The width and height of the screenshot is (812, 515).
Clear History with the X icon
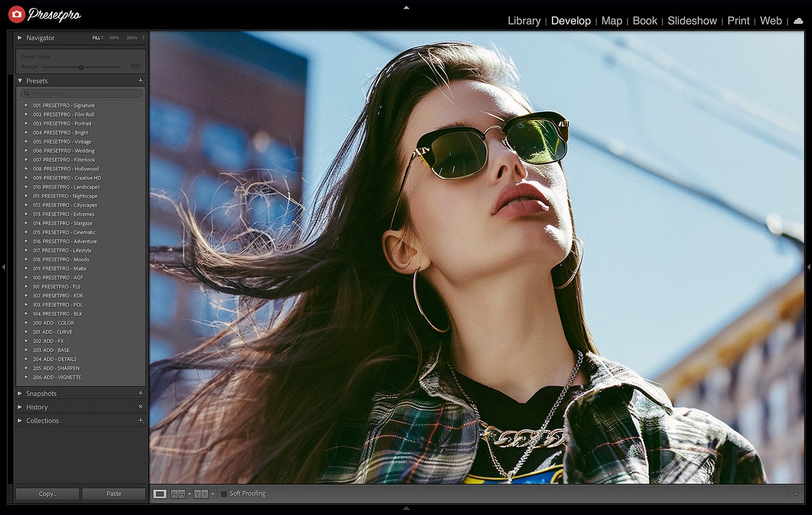tap(141, 407)
